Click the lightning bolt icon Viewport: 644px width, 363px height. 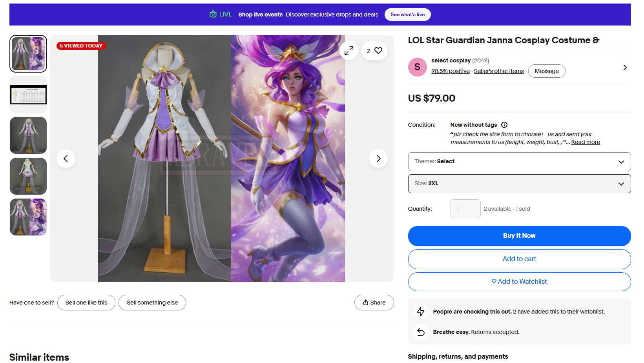(421, 312)
